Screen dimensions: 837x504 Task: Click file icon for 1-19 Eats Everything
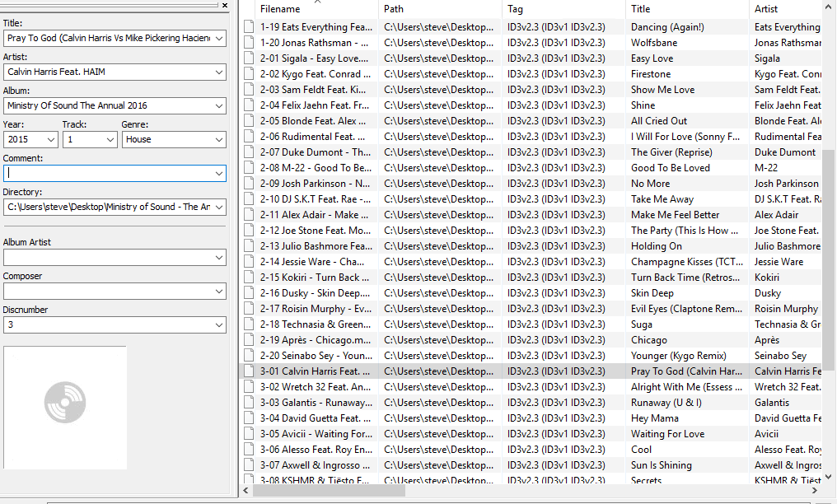click(249, 26)
